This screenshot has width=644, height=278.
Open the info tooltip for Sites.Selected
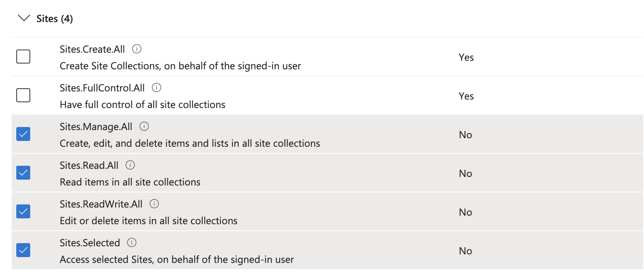pos(133,242)
